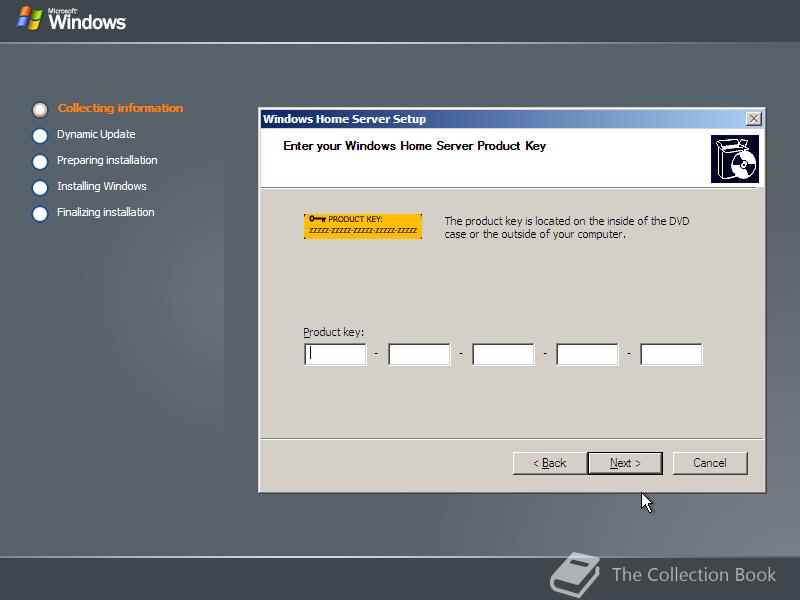The image size is (800, 600).
Task: Click the 'Product key:' label
Action: [x=334, y=332]
